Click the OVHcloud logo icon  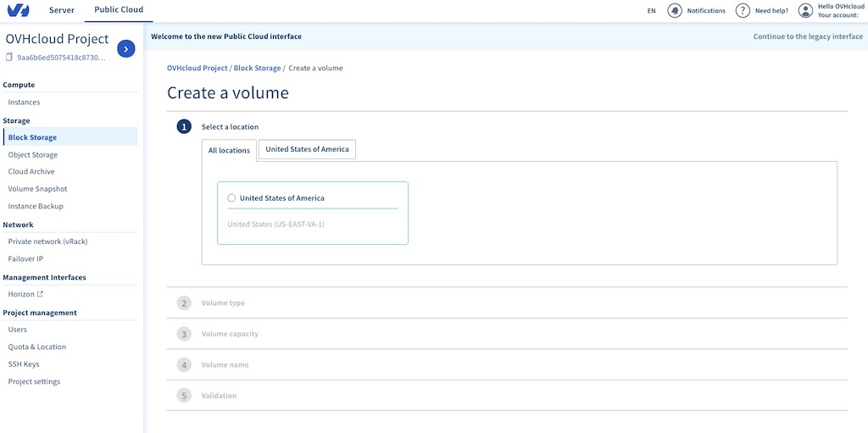[x=19, y=10]
